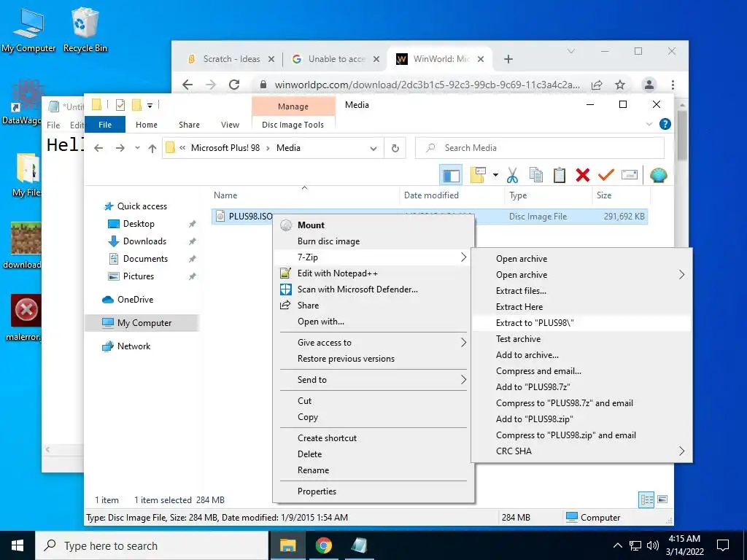Go forward in Explorer navigation
This screenshot has width=747, height=560.
tap(120, 148)
